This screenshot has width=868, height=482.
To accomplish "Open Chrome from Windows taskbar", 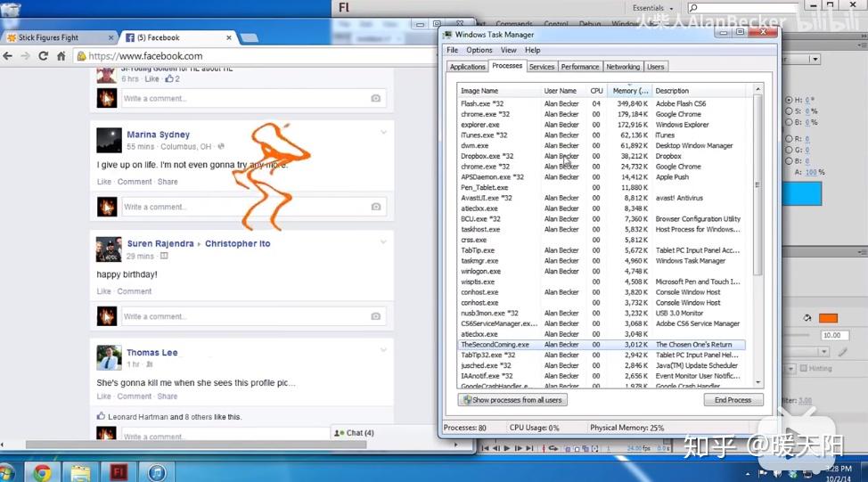I will (x=42, y=472).
